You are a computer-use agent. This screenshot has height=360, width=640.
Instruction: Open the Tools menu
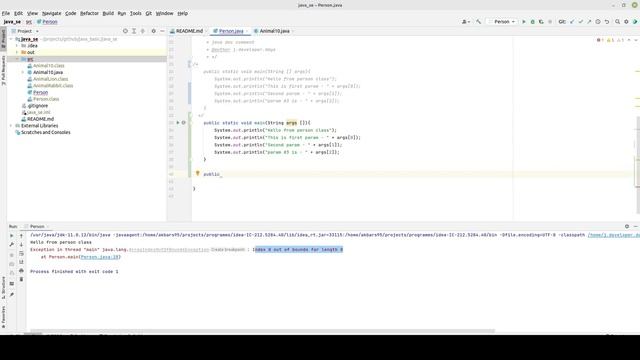pyautogui.click(x=136, y=13)
